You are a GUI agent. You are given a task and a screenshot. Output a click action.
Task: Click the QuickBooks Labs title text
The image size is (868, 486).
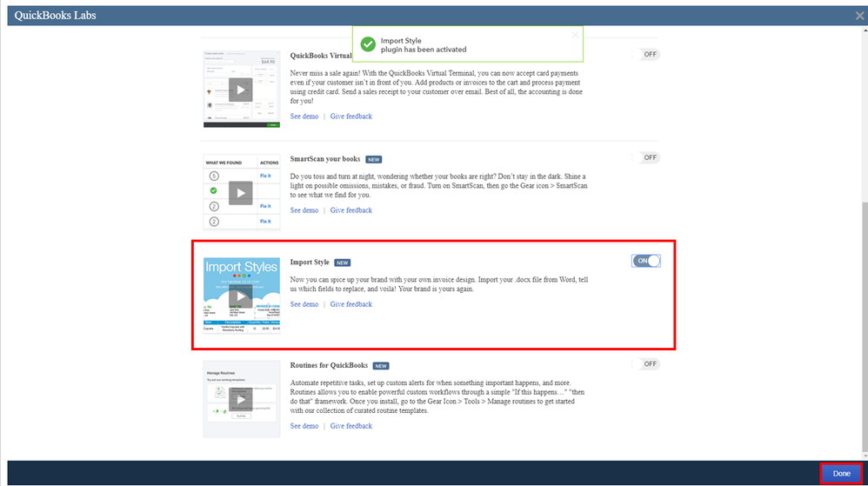coord(55,16)
